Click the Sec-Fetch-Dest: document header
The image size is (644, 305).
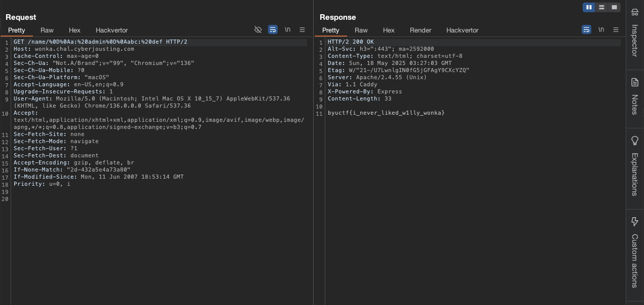[x=56, y=156]
